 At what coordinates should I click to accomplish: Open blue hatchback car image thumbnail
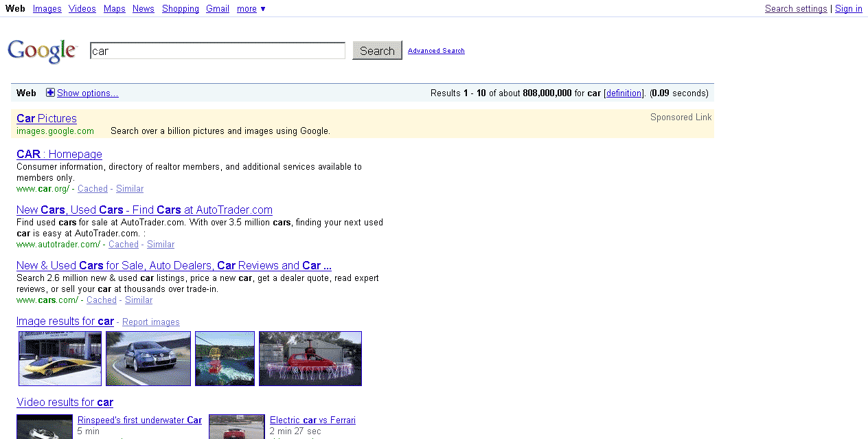148,359
